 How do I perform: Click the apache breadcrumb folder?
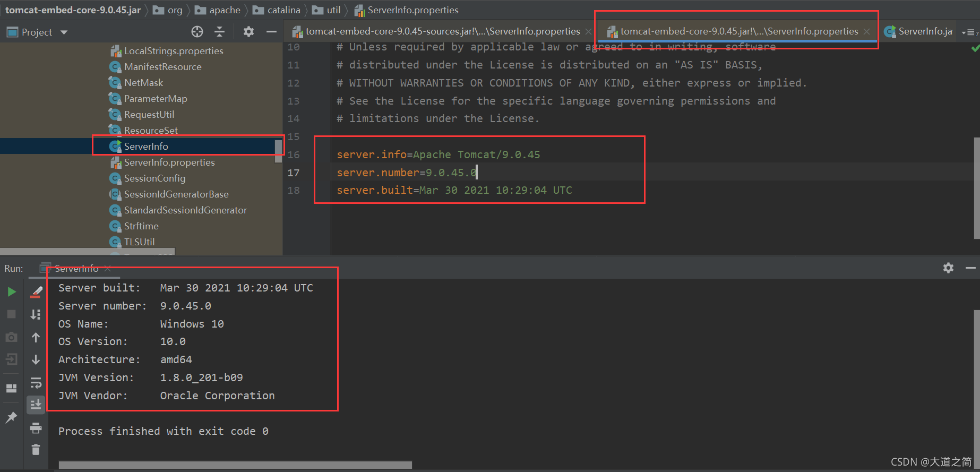[218, 10]
